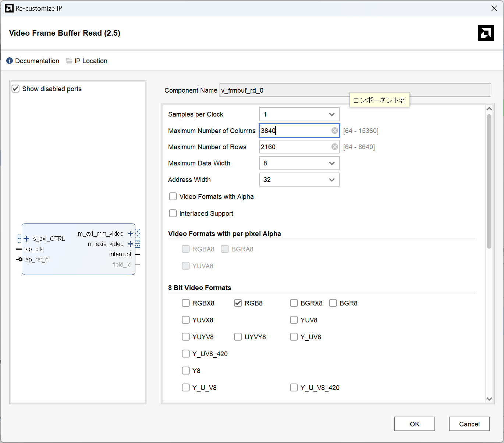Toggle Show disabled ports checkbox
The width and height of the screenshot is (504, 443).
coord(15,89)
